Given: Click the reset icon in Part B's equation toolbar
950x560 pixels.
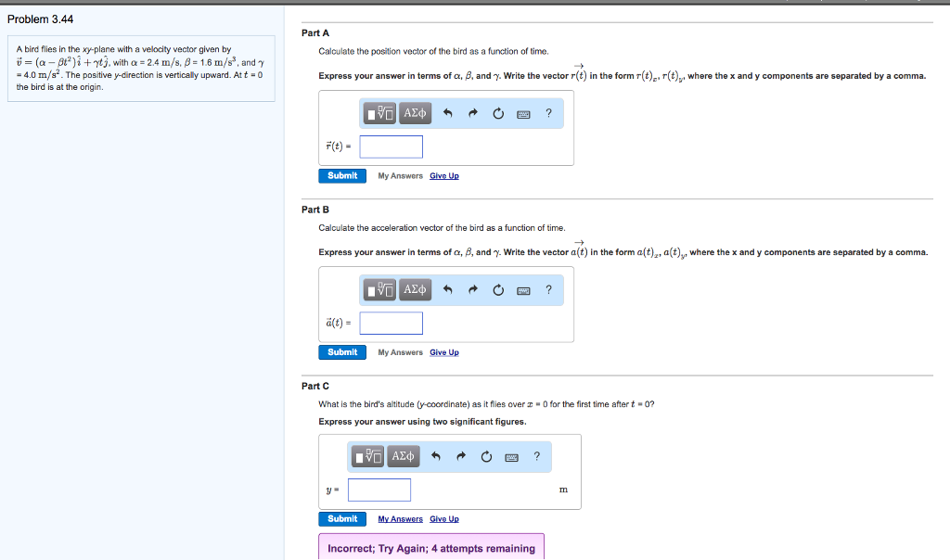Looking at the screenshot, I should [498, 289].
